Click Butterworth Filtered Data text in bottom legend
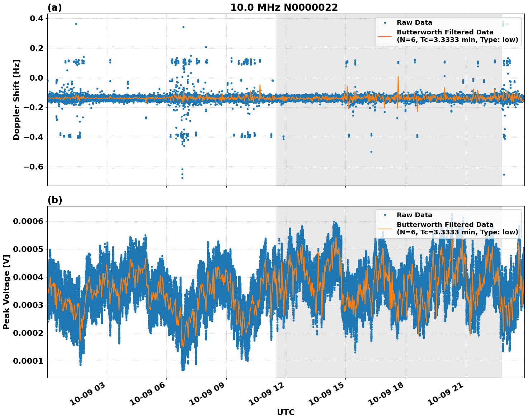 pyautogui.click(x=445, y=225)
